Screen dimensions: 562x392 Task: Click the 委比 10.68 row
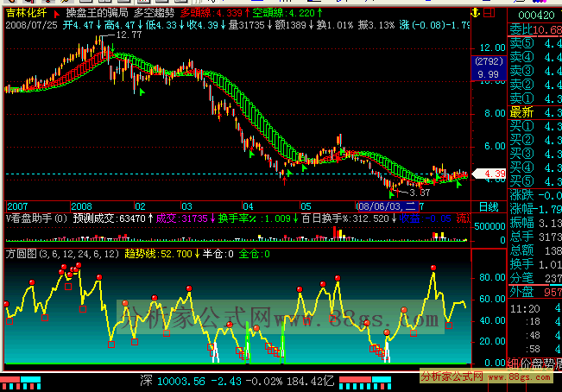point(535,29)
